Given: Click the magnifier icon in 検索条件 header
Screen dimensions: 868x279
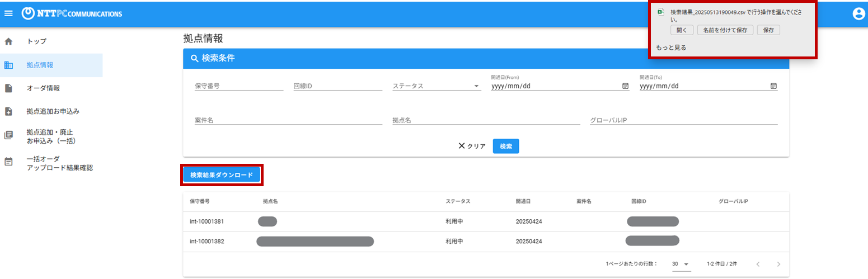Looking at the screenshot, I should [195, 58].
